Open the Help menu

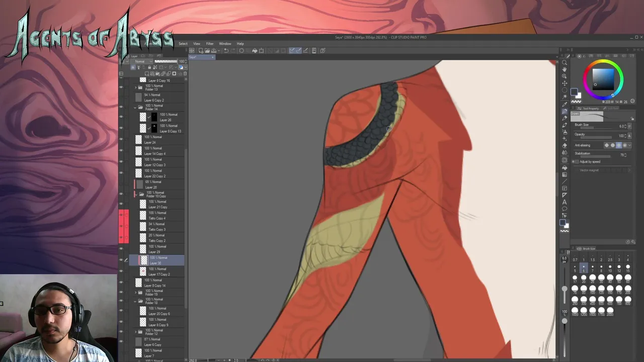pyautogui.click(x=240, y=44)
